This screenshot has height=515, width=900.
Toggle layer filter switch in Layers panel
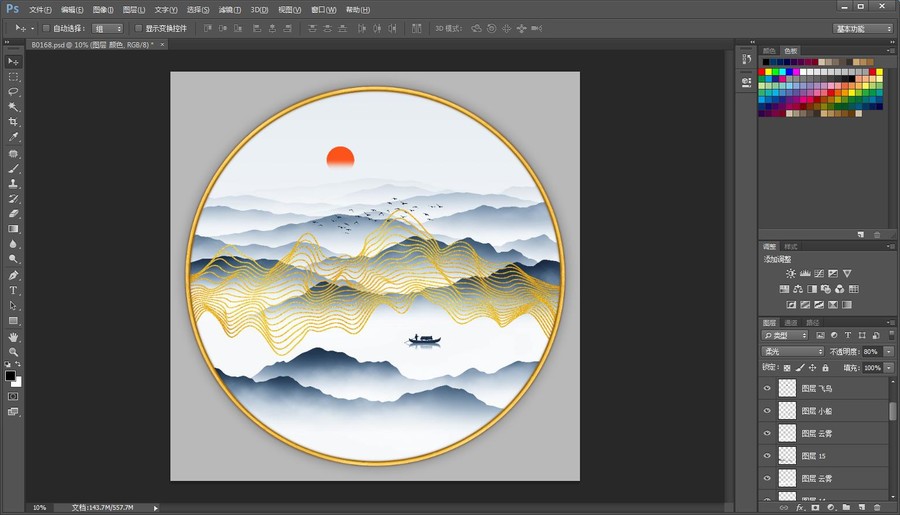[891, 335]
